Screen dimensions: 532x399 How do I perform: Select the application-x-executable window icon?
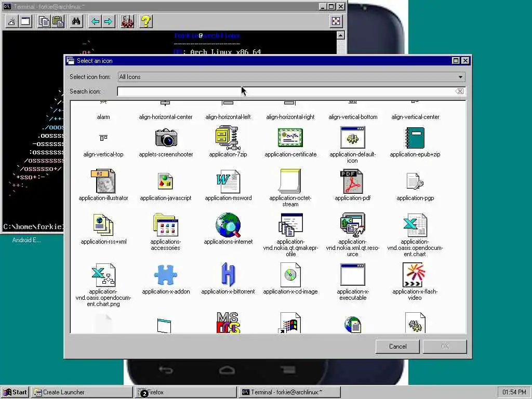pos(353,275)
